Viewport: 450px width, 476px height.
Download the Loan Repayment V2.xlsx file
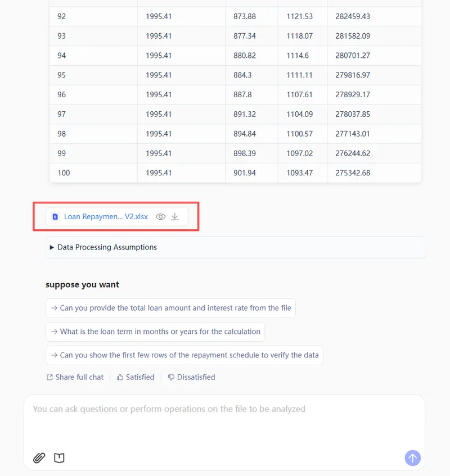click(175, 216)
